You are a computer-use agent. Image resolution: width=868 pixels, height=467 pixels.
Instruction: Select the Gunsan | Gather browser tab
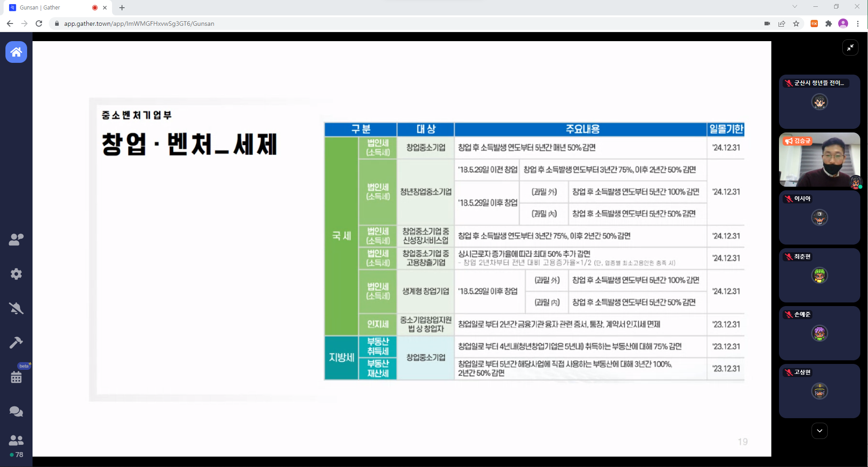tap(50, 8)
